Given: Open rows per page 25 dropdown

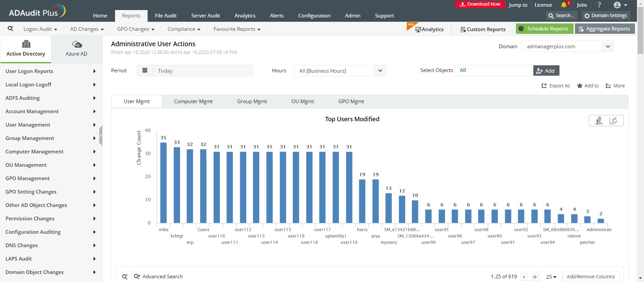Looking at the screenshot, I should 551,277.
